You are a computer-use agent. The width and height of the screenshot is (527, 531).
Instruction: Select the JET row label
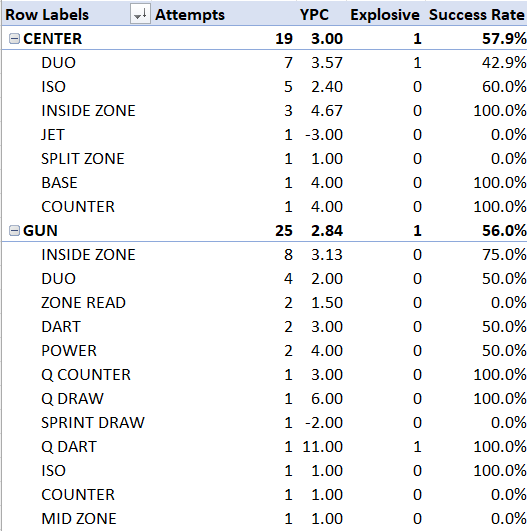pyautogui.click(x=52, y=135)
